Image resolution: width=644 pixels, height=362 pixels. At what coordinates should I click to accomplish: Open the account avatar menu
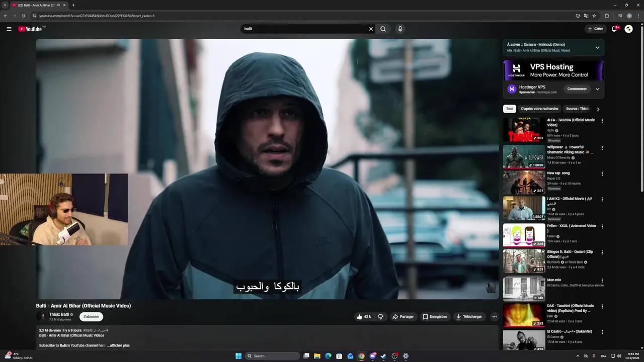click(x=628, y=29)
